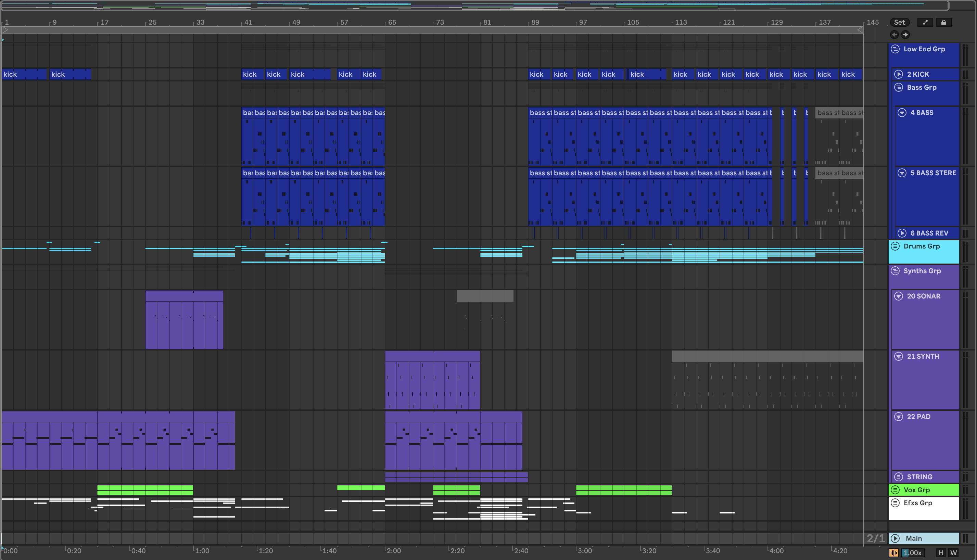Click the Low End Grp group icon

tap(895, 49)
